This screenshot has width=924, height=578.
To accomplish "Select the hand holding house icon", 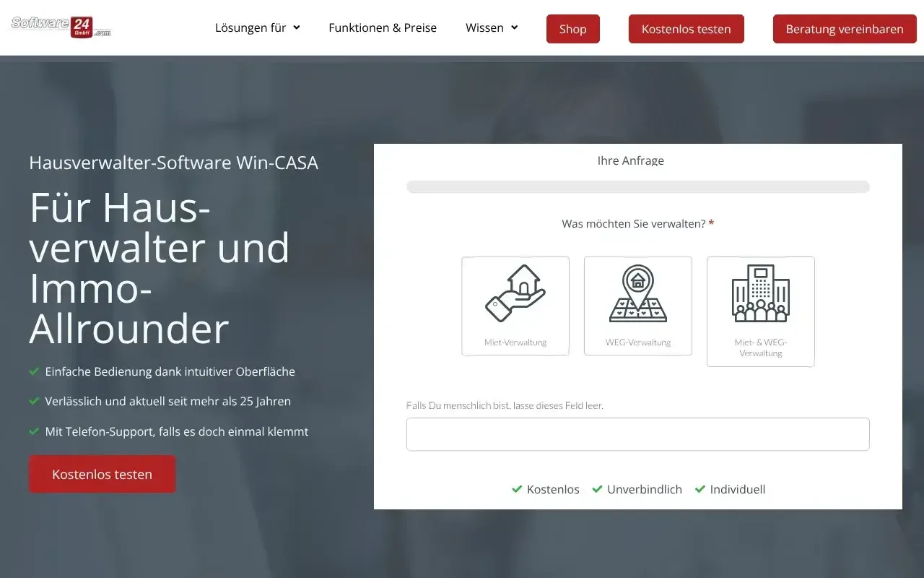I will tap(515, 293).
